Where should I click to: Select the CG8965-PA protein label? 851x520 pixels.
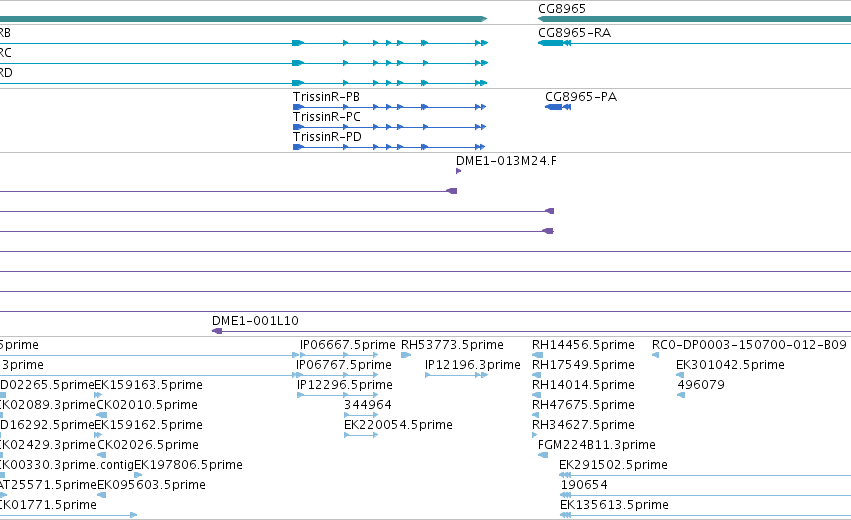581,97
